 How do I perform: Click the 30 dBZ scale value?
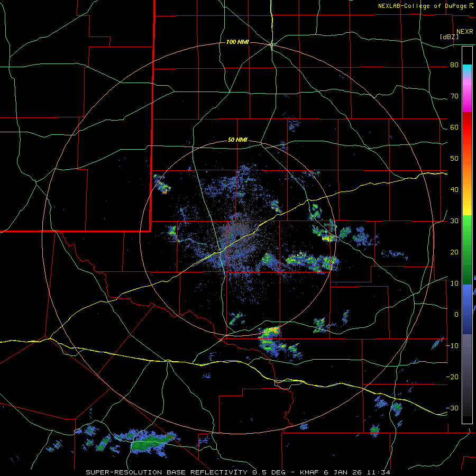point(454,221)
